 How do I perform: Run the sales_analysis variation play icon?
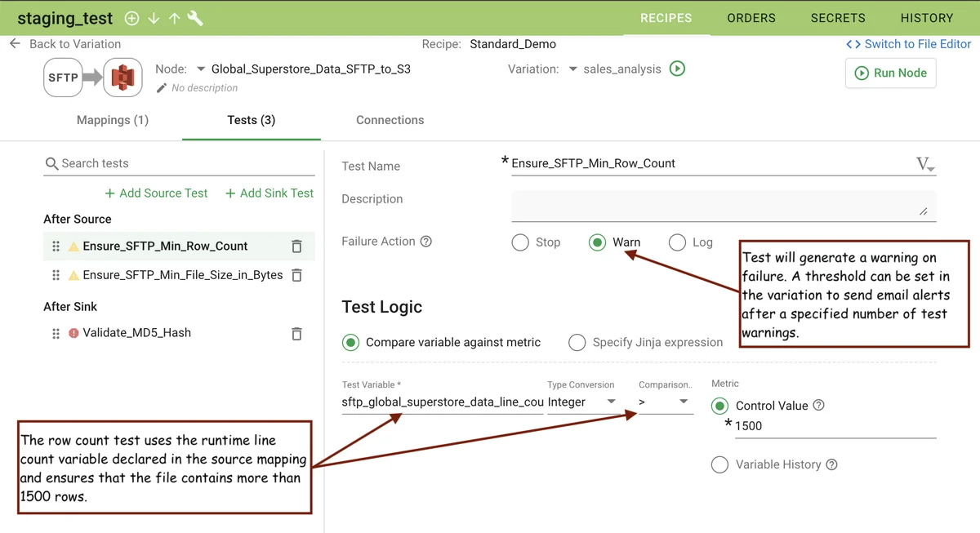click(677, 69)
